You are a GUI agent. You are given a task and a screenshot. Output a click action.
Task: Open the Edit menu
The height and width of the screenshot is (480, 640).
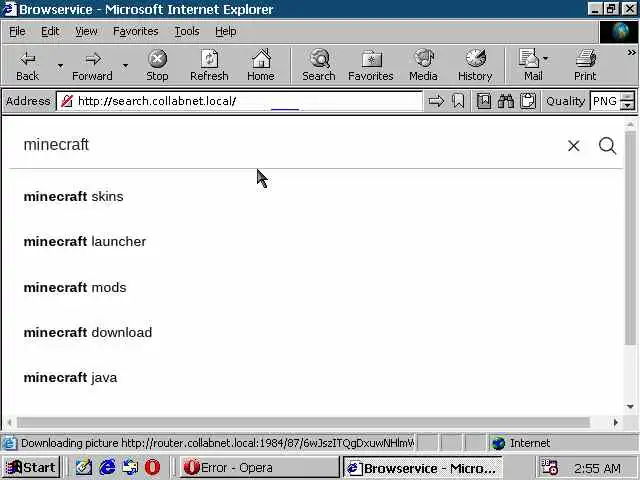point(50,31)
